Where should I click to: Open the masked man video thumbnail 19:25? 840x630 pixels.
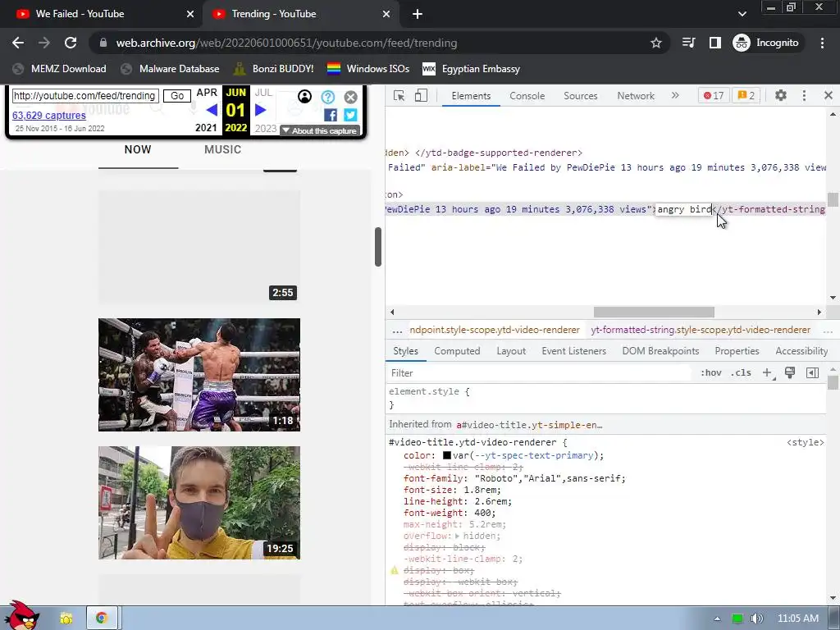(199, 503)
